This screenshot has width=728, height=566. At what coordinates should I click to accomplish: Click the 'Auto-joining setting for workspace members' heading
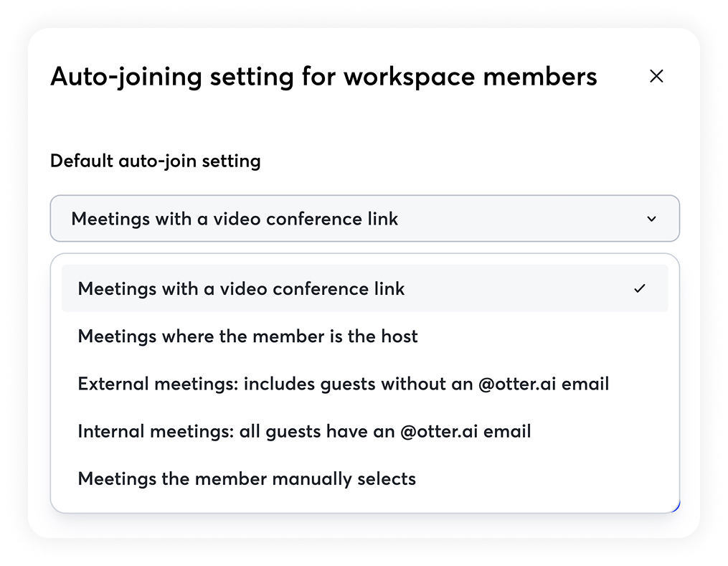click(x=323, y=77)
